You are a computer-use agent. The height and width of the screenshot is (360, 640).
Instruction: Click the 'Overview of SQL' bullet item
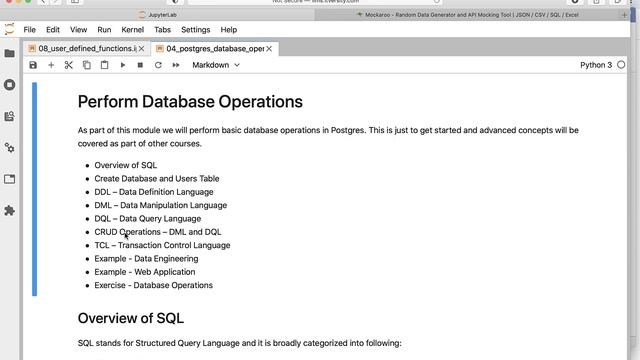pyautogui.click(x=126, y=165)
